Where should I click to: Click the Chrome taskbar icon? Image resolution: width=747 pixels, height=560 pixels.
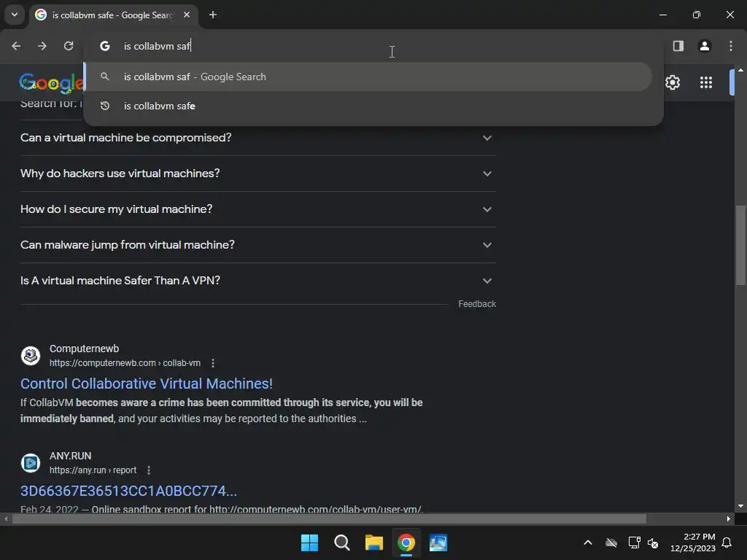(x=406, y=542)
